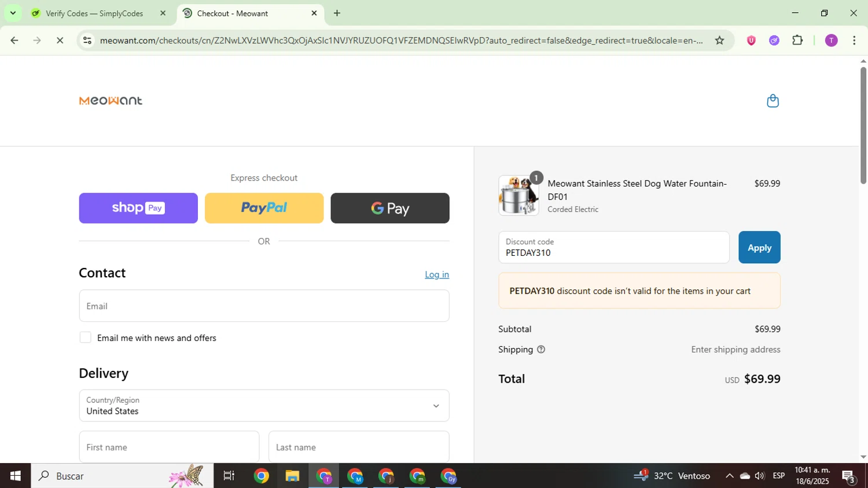Switch to Verify Codes — SimplyCodes tab

coord(94,13)
